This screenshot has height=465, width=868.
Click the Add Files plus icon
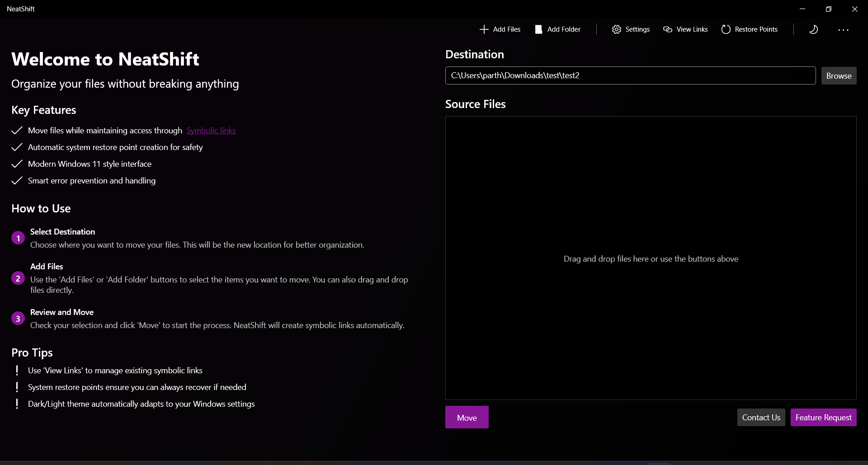click(484, 29)
